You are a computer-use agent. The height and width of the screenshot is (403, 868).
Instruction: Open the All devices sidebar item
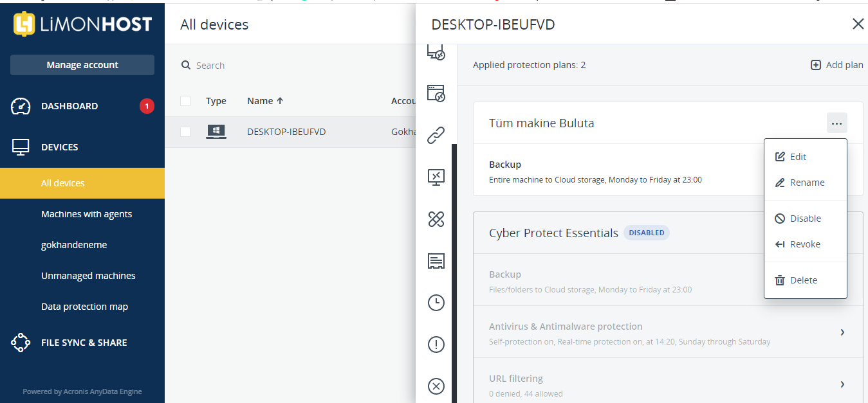click(x=82, y=183)
